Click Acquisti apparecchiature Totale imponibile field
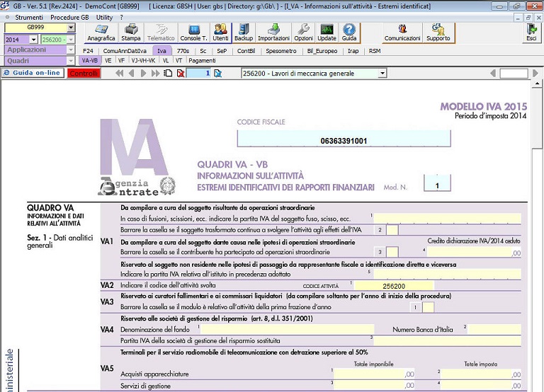The width and height of the screenshot is (544, 392). pyautogui.click(x=374, y=374)
